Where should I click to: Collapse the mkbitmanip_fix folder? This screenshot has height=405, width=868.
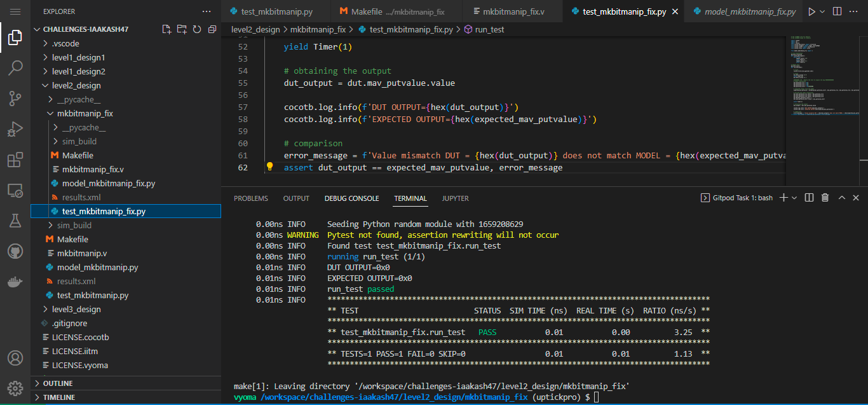[126, 113]
